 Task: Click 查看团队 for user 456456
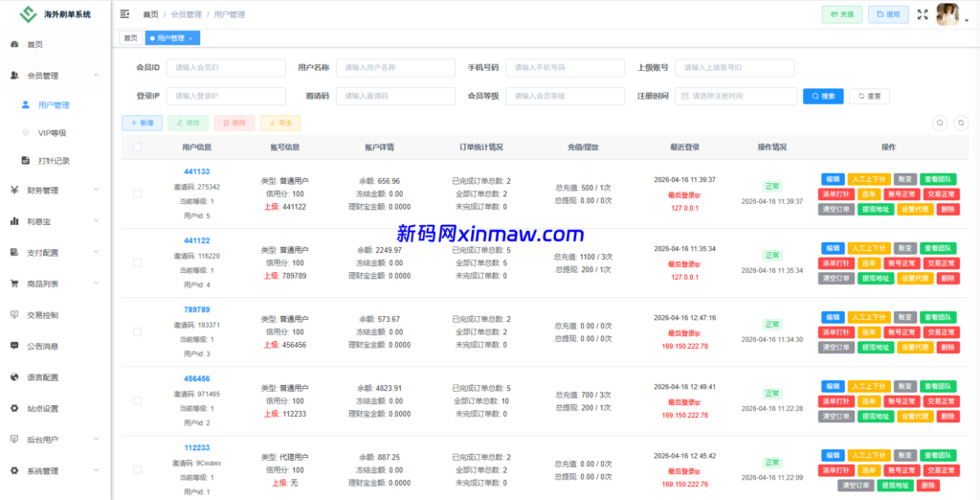[x=938, y=386]
